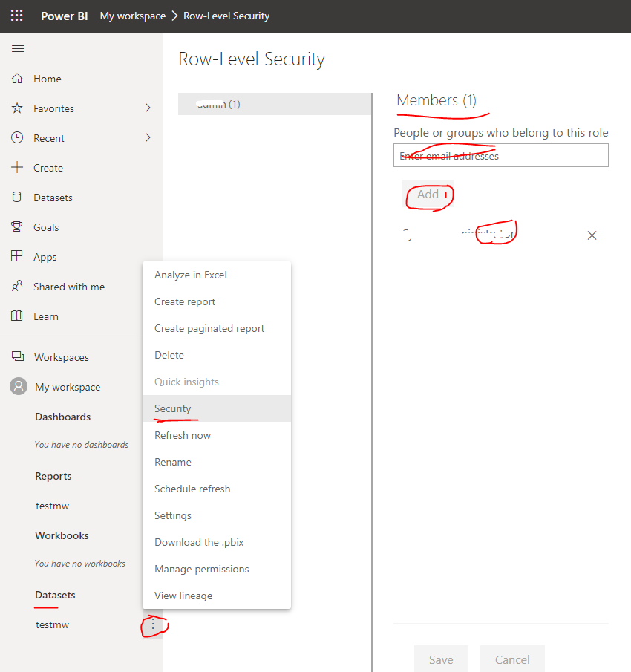This screenshot has height=672, width=631.
Task: Open the Learn page
Action: [46, 316]
